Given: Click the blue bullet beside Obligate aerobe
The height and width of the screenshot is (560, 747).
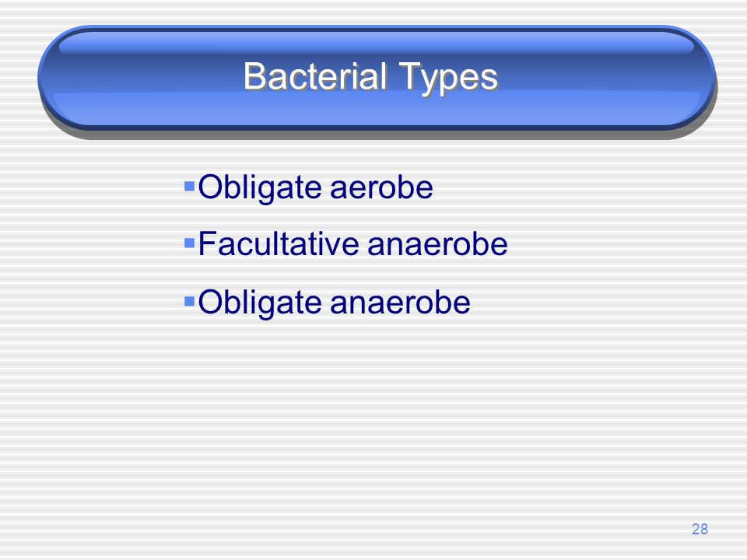Looking at the screenshot, I should (x=190, y=186).
